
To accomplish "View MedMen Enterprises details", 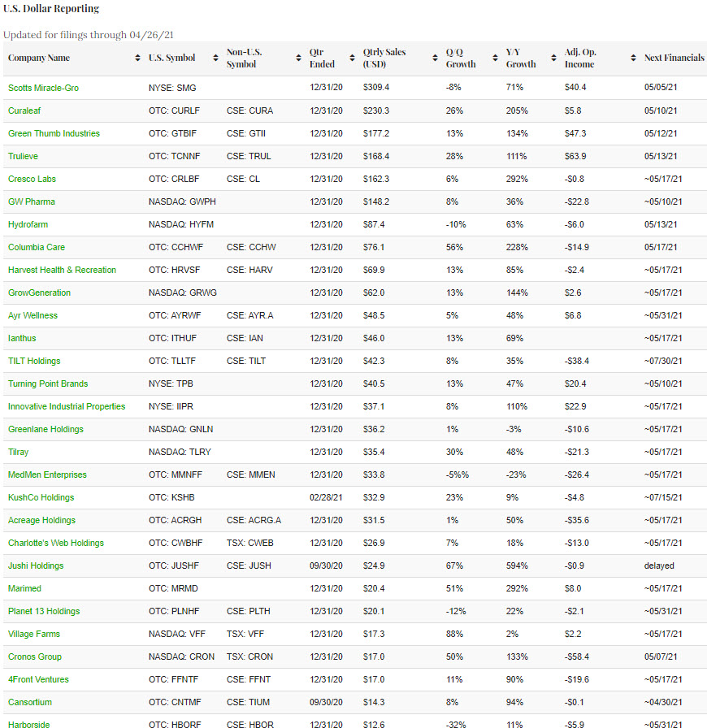I will pos(47,474).
